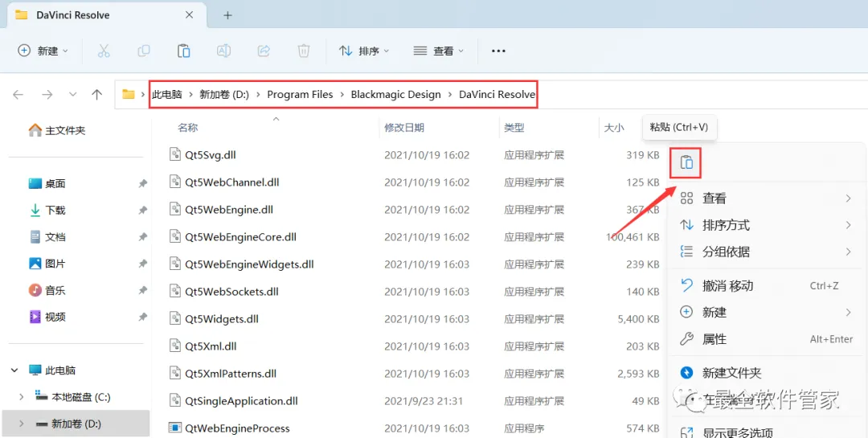Open 视频 in the sidebar
868x438 pixels.
(47, 317)
